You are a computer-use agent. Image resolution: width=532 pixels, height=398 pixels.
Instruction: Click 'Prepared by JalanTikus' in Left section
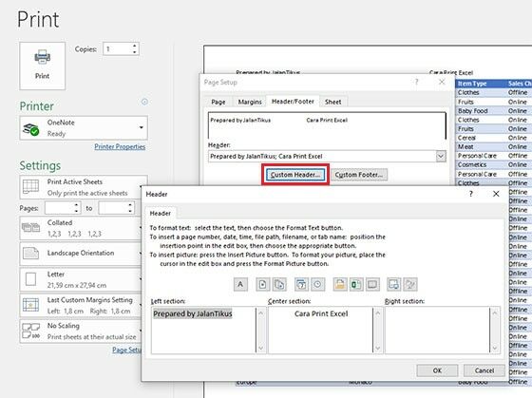[x=192, y=313]
